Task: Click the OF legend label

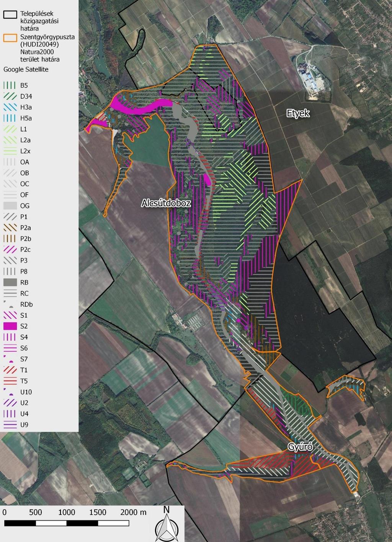Action: tap(24, 195)
